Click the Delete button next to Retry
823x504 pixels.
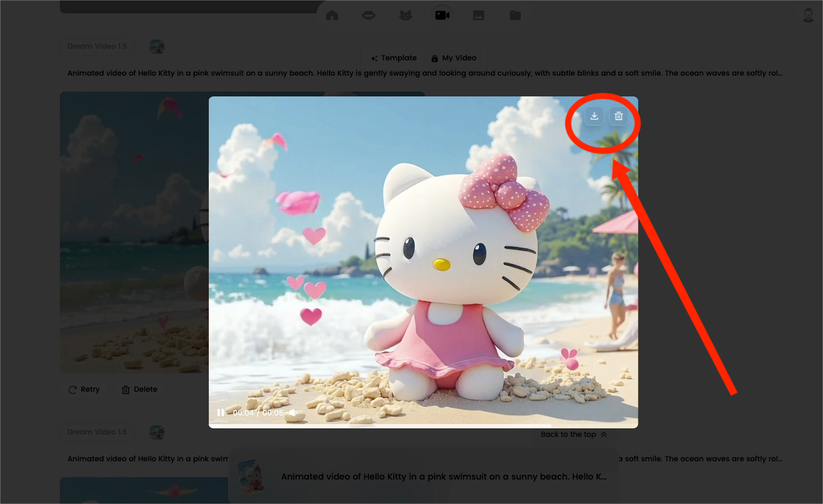coord(140,389)
